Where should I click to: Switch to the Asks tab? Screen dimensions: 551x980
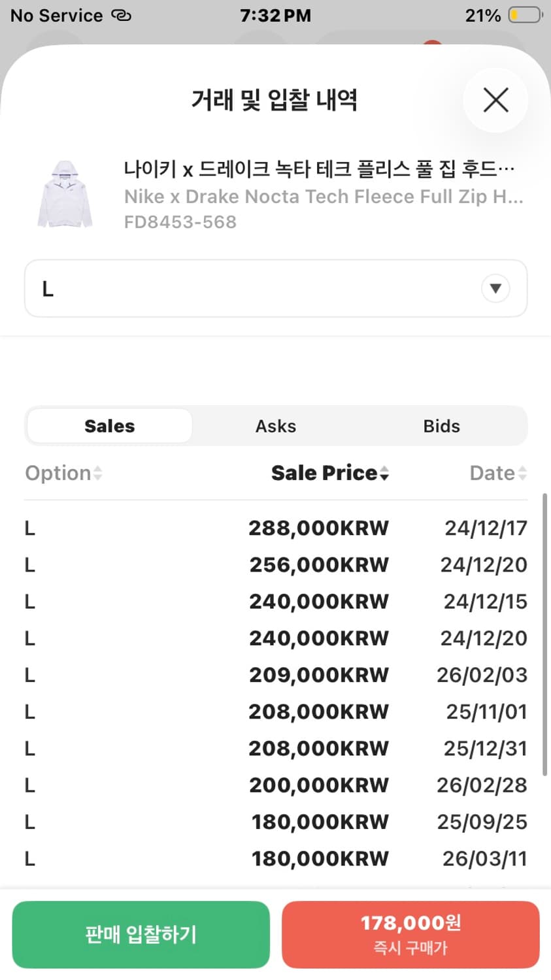275,426
